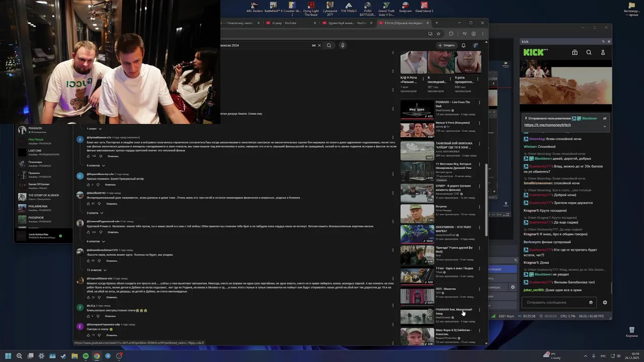Close the lil peep YouTube tab
Viewport: 644px width, 362px height.
(x=315, y=23)
